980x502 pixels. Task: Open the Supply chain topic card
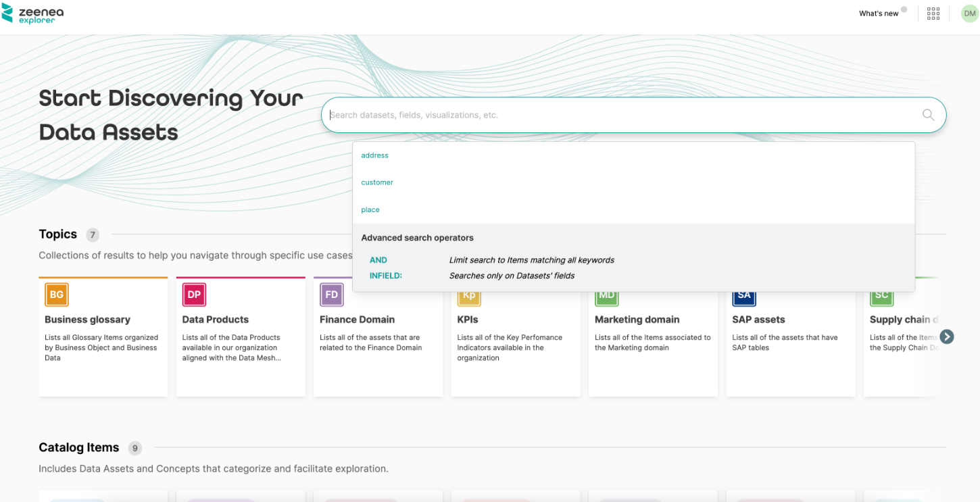pyautogui.click(x=902, y=345)
